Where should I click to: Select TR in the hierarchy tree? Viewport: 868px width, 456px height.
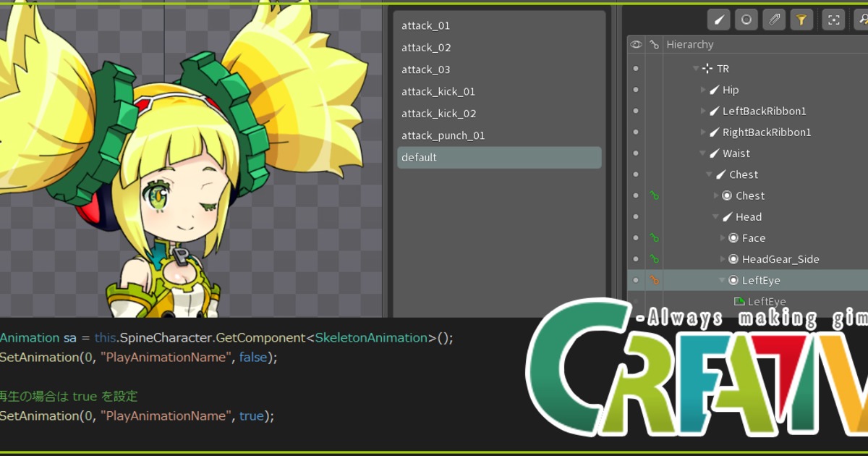(x=723, y=69)
